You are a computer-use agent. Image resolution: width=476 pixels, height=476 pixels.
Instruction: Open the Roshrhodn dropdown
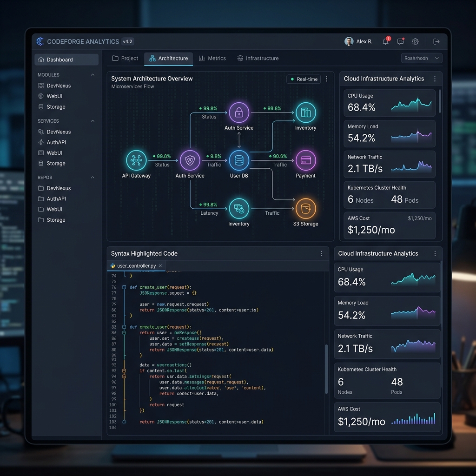tap(421, 58)
